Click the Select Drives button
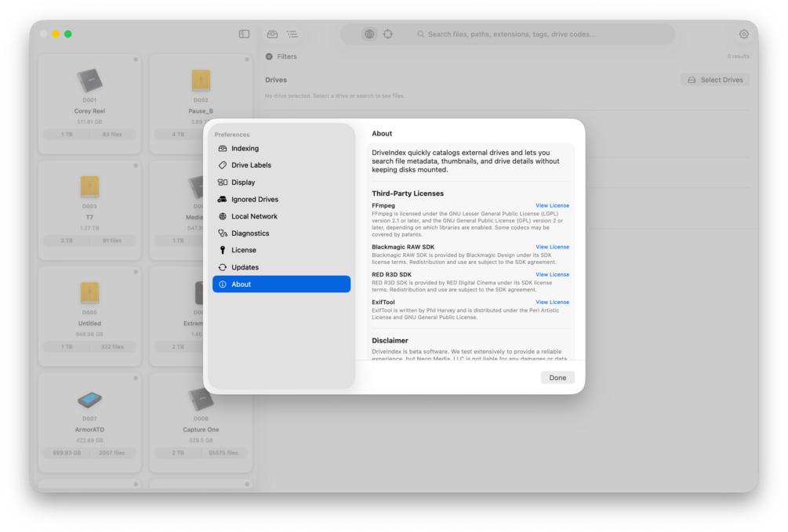This screenshot has height=532, width=788. [715, 80]
